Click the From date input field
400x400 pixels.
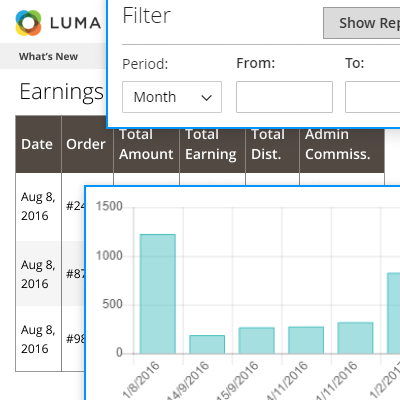(x=284, y=97)
